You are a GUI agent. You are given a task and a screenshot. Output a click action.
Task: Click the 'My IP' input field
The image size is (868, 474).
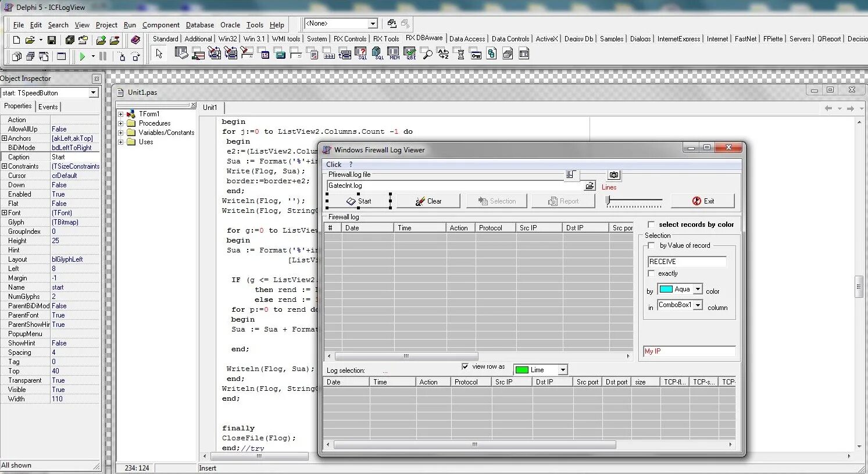[689, 351]
